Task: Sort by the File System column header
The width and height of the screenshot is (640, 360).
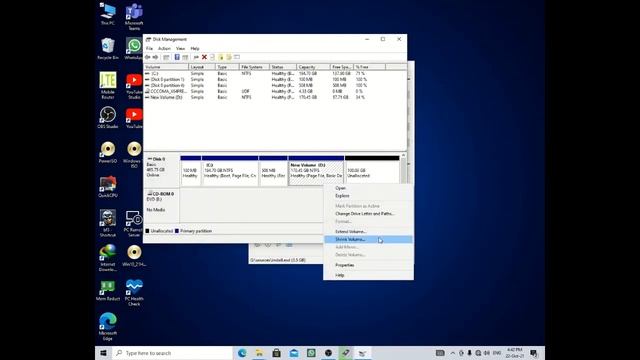Action: [254, 67]
